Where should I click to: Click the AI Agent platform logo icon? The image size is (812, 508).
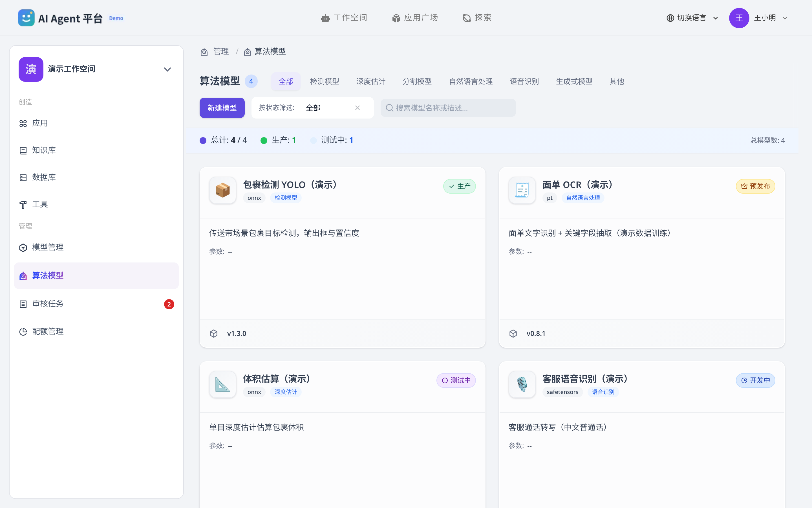tap(26, 18)
